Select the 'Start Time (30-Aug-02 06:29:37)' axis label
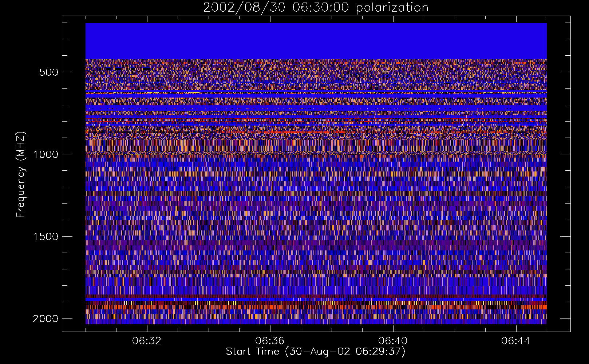This screenshot has width=589, height=364. [x=316, y=352]
